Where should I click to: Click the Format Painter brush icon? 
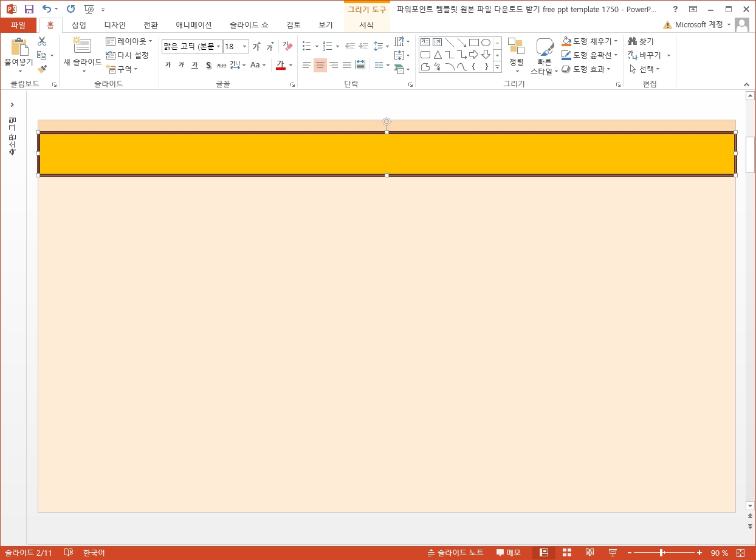pos(42,69)
